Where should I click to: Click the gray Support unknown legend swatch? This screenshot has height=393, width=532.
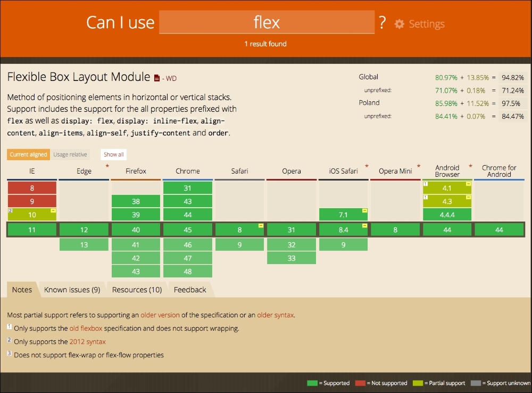tap(476, 383)
